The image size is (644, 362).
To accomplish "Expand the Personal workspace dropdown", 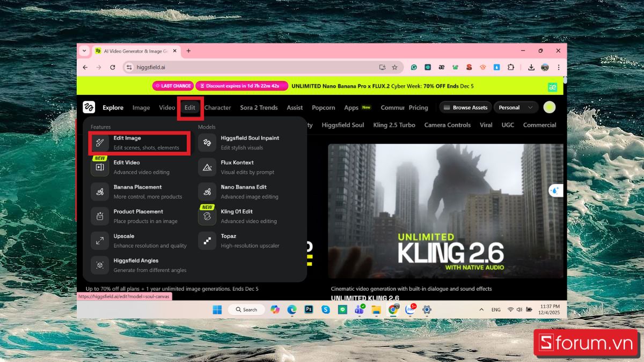I will click(x=516, y=107).
